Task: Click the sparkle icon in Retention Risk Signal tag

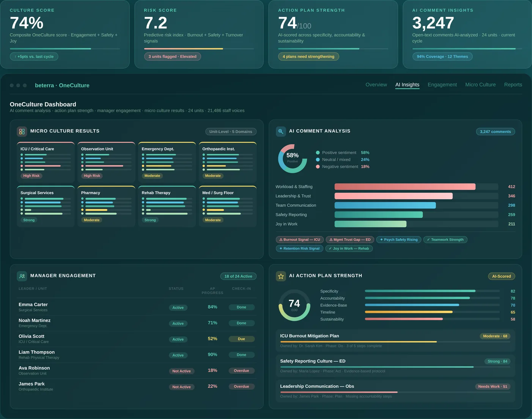Action: tap(281, 248)
